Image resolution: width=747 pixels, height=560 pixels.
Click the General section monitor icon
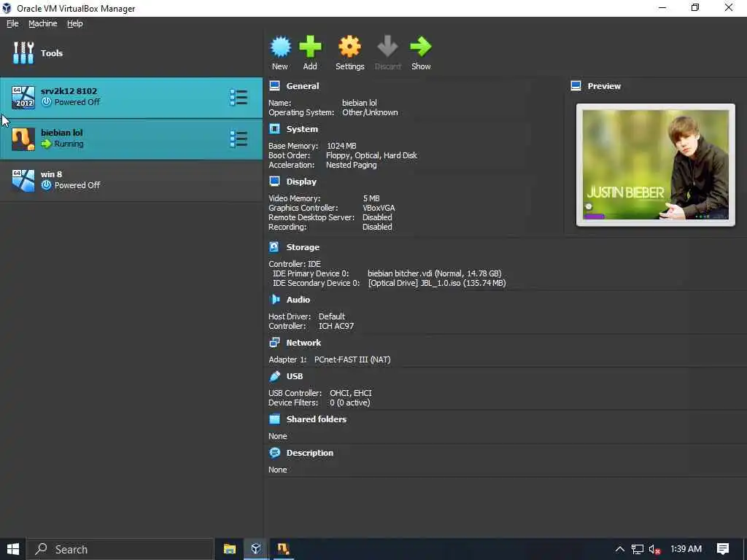274,86
